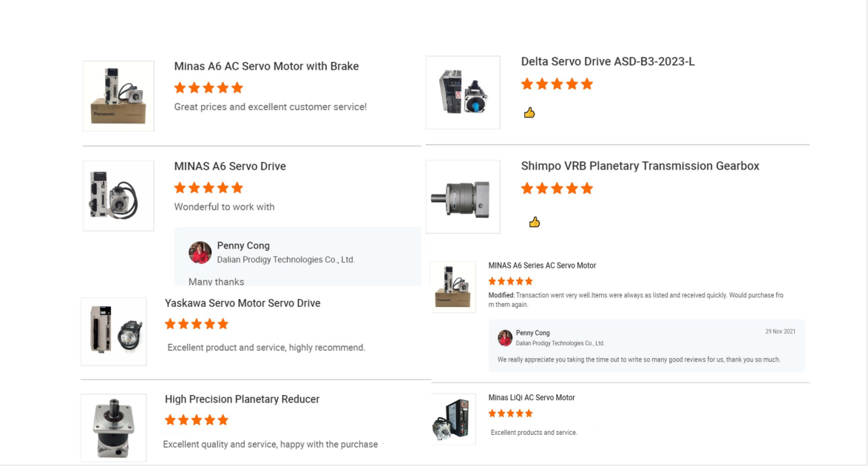Click the Minas A6 AC Servo Motor with Brake thumbnail
The image size is (868, 466).
tap(118, 96)
